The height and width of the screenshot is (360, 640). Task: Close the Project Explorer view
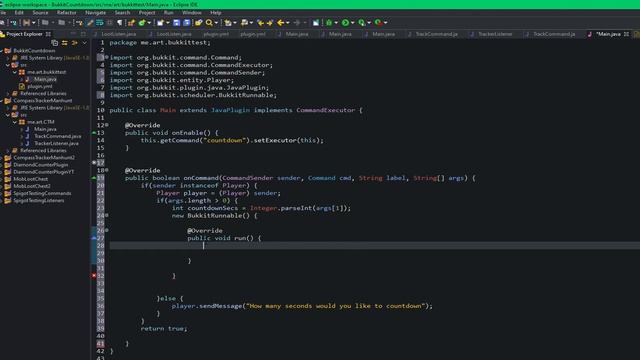point(48,34)
